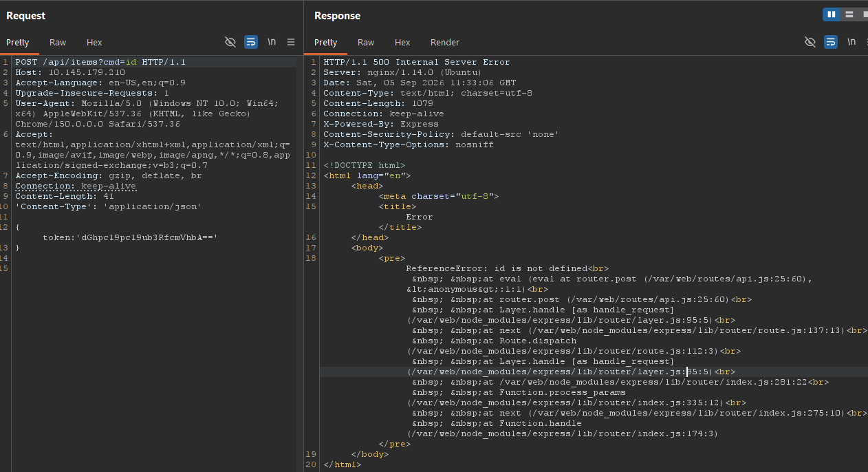This screenshot has width=868, height=472.
Task: Click the X-Powered-By: Express header
Action: tap(381, 124)
